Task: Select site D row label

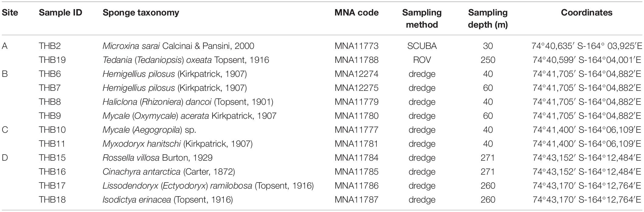Action: point(5,158)
